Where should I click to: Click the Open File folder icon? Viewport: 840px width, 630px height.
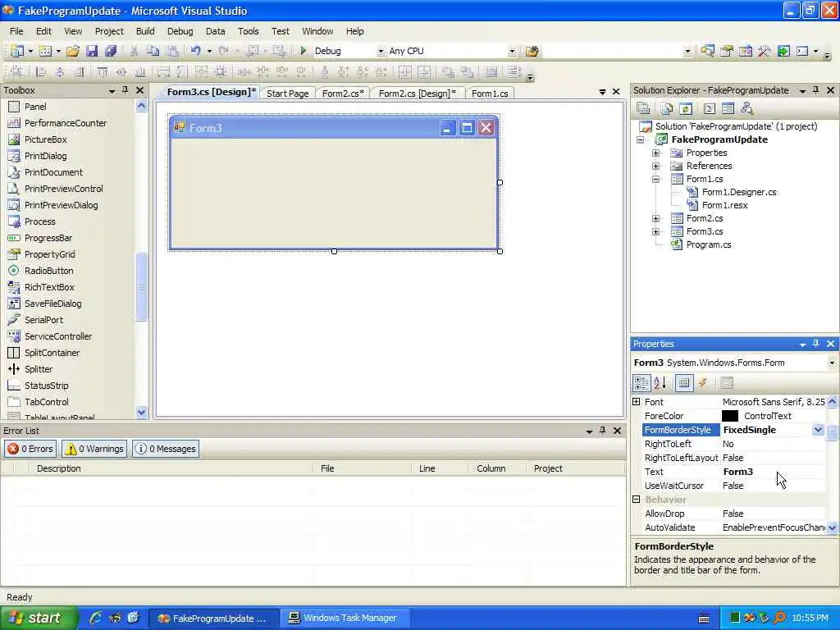[x=73, y=51]
